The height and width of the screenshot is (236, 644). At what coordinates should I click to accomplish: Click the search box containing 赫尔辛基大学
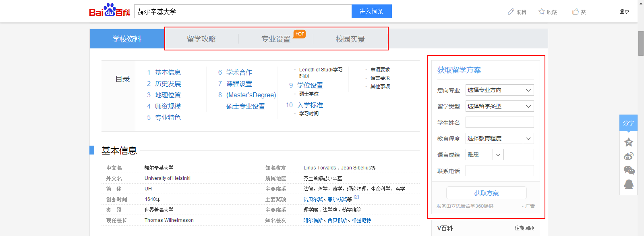(x=243, y=11)
